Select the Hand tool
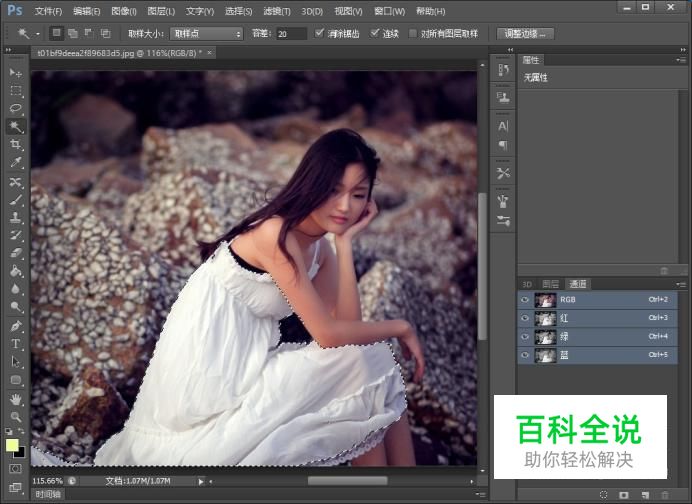Screen dimensions: 692x504 coord(16,398)
